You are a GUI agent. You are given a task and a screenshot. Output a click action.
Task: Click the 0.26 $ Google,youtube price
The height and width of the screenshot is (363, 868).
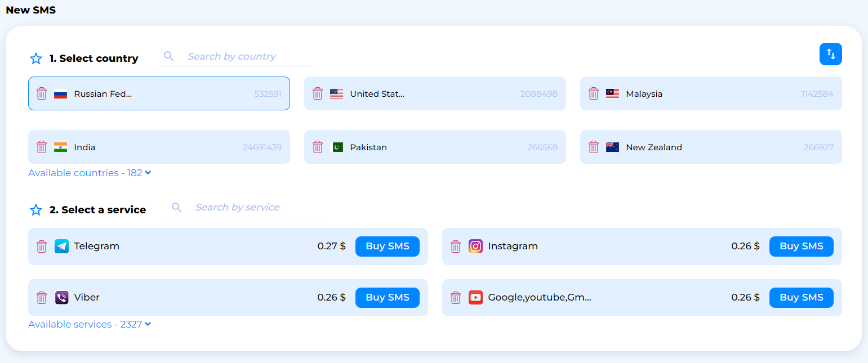click(746, 297)
